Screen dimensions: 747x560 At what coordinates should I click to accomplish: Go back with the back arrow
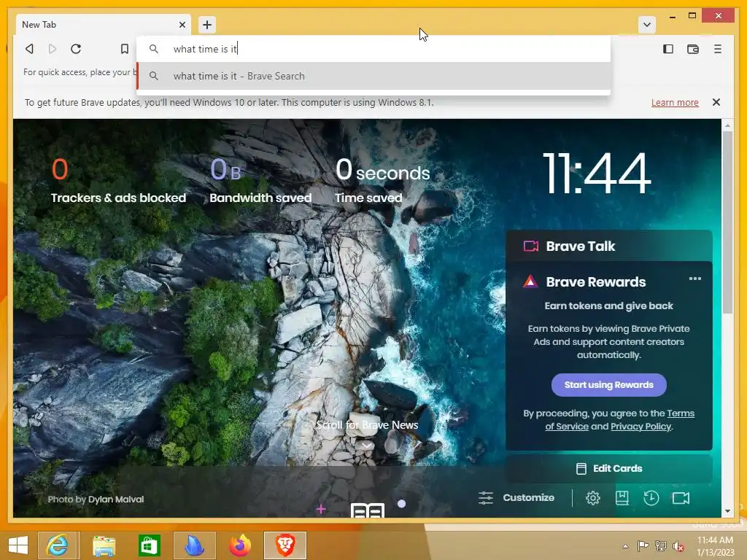[29, 49]
